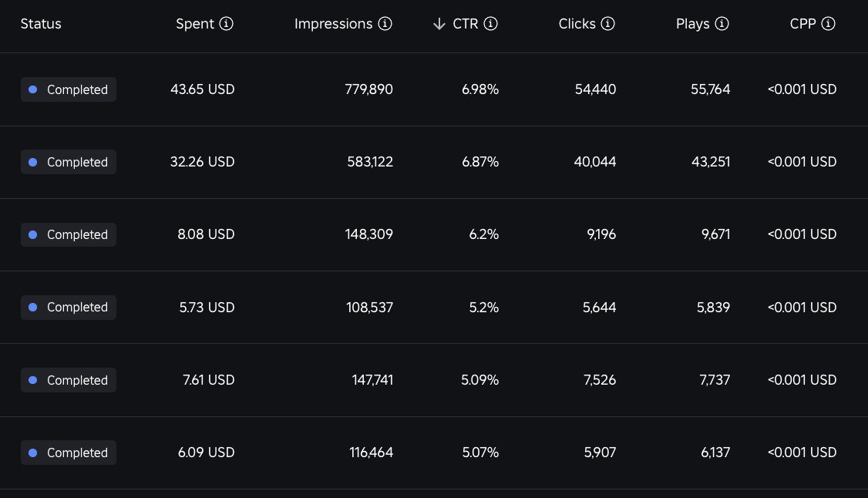Click the CTR column header text
Viewport: 868px width, 498px height.
click(x=465, y=24)
